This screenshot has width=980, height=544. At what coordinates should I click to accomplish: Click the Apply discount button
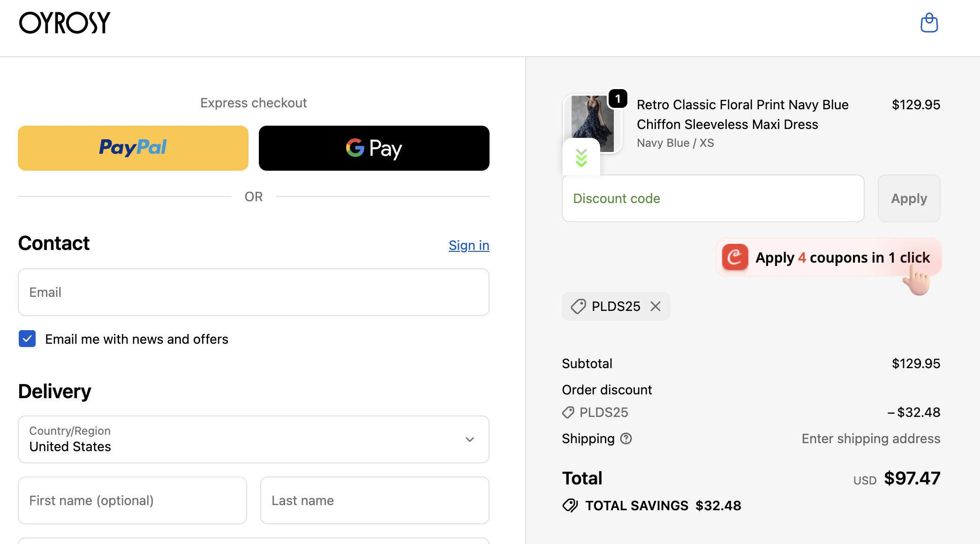tap(909, 198)
